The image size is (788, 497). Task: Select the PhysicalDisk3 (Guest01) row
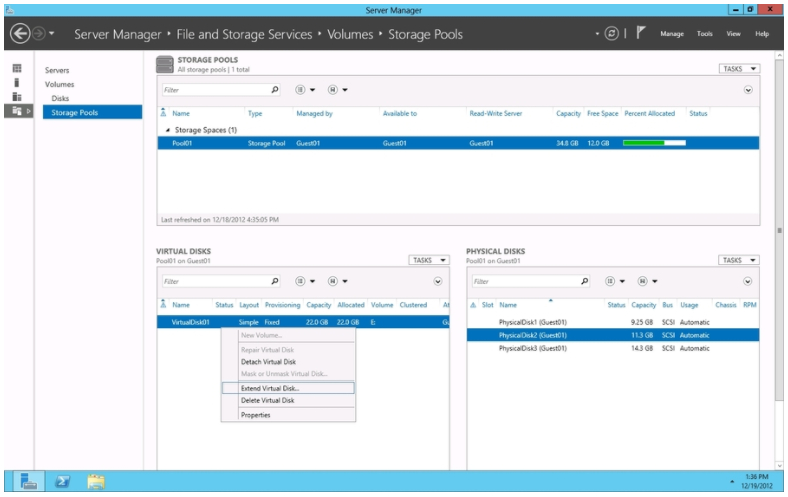click(x=613, y=348)
